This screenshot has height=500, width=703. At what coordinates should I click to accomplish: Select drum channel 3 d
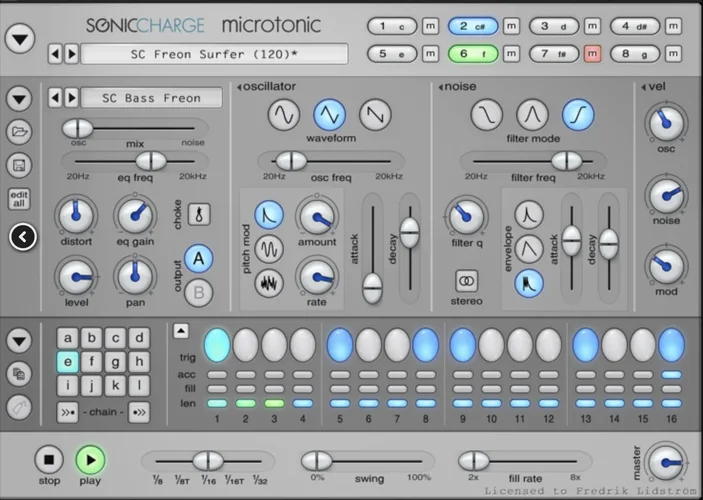point(554,26)
